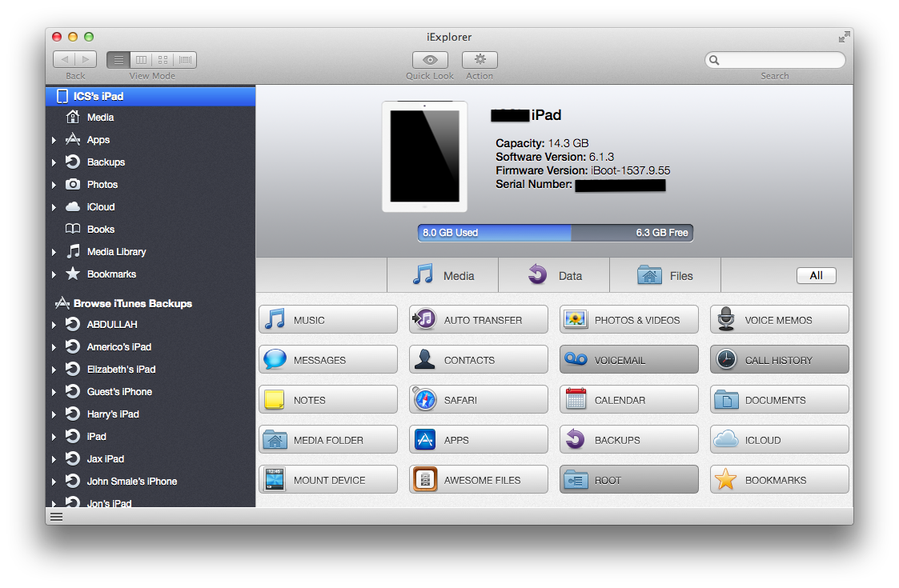
Task: Open Photos & Videos
Action: point(629,320)
